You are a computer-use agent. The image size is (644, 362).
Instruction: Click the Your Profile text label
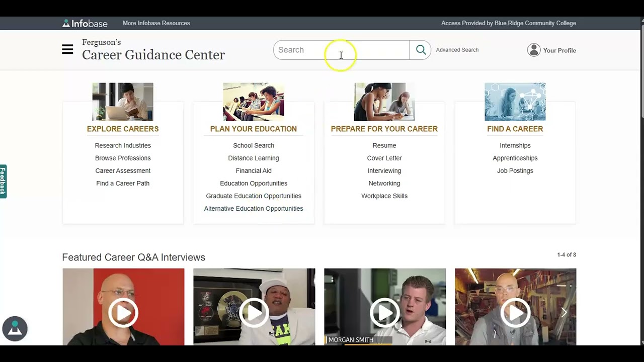(559, 50)
